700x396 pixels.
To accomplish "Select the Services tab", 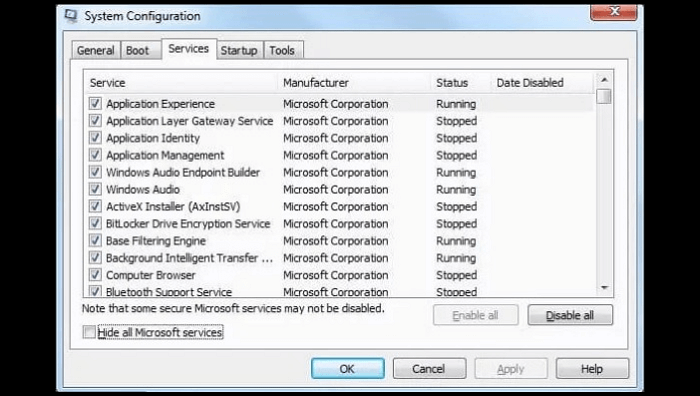I will coord(189,49).
